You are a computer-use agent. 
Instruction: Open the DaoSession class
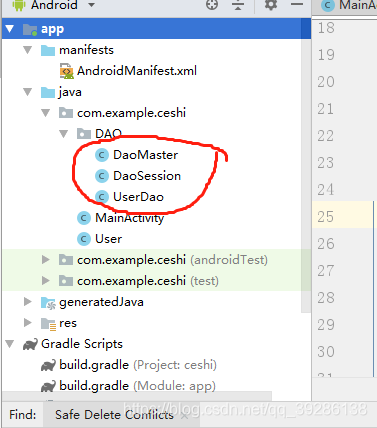point(147,176)
